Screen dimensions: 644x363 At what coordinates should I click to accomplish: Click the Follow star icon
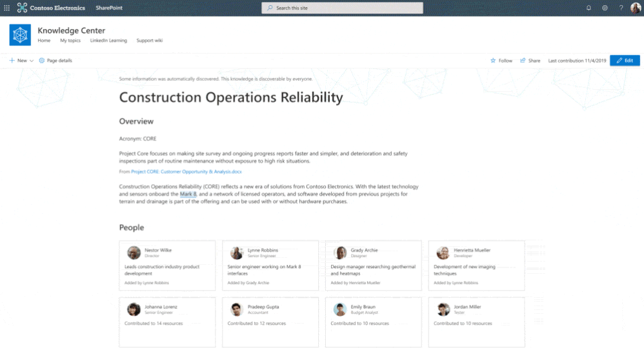(493, 61)
